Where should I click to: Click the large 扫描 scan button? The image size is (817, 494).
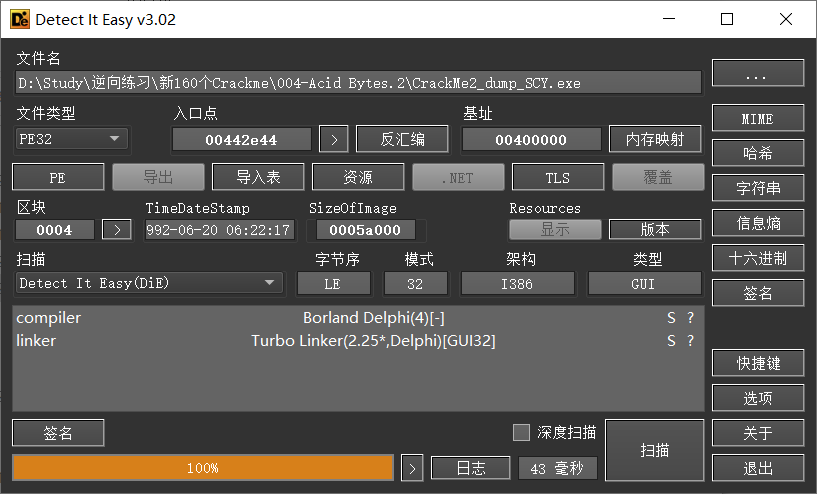click(x=654, y=450)
